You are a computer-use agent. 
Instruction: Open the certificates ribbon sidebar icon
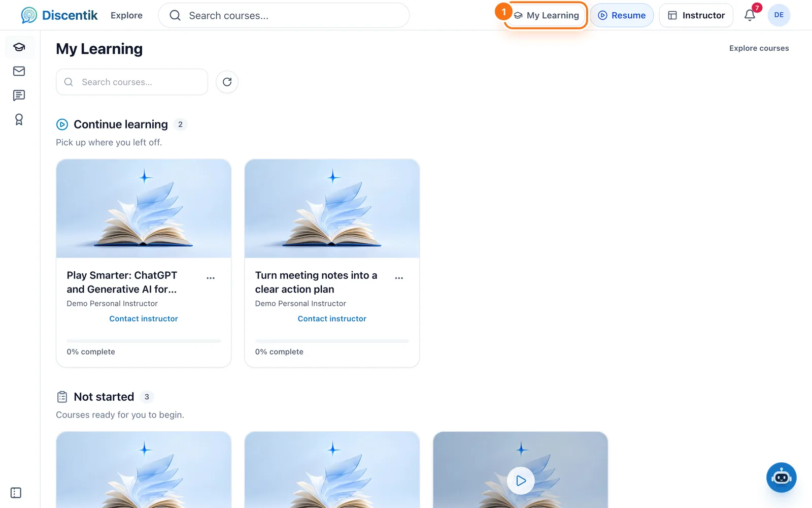[x=19, y=119]
